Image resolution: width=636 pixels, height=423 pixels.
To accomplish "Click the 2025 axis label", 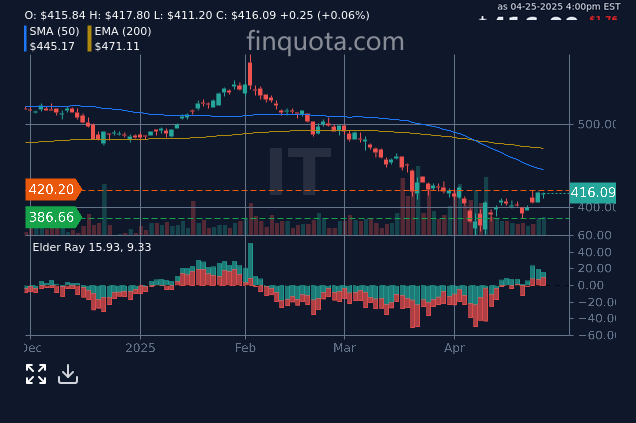I will [x=140, y=348].
